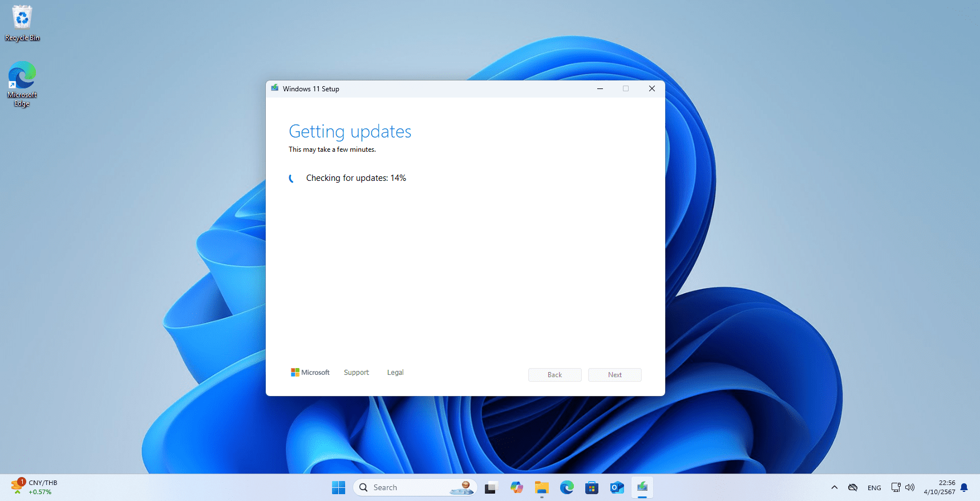Open Microsoft Store from taskbar
The width and height of the screenshot is (980, 501).
click(592, 487)
